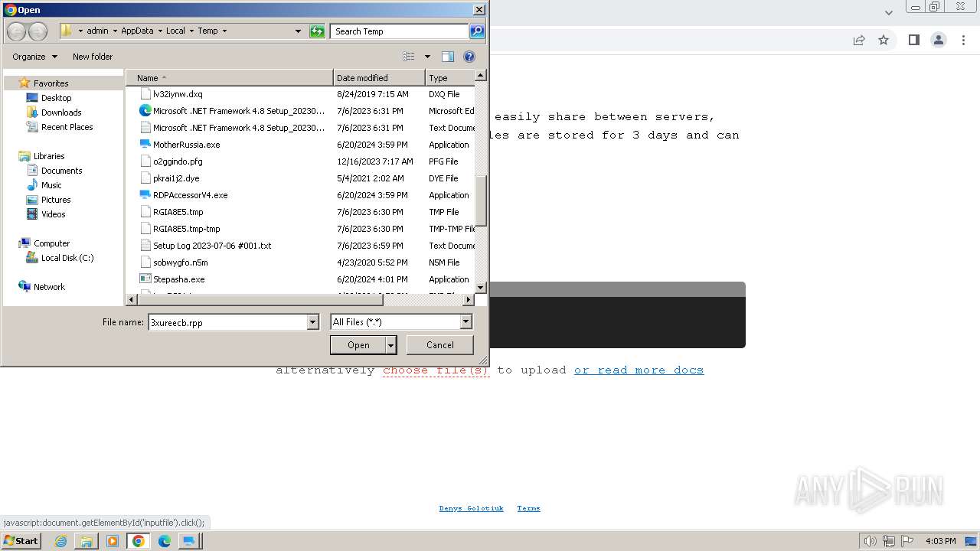This screenshot has width=980, height=551.
Task: Select Recent Places in Favorites
Action: [67, 127]
